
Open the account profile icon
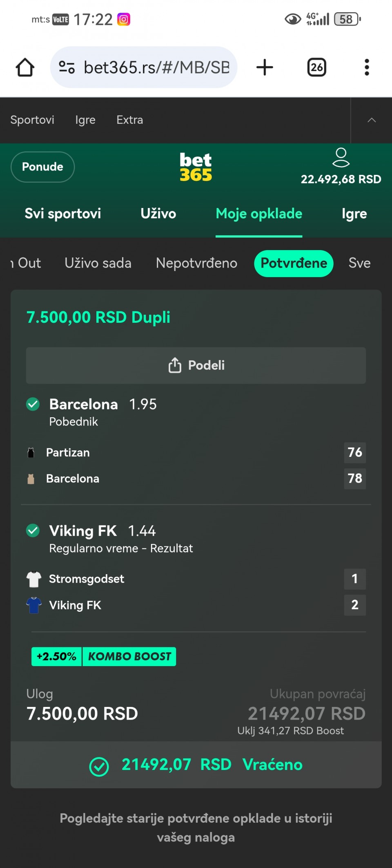click(341, 158)
